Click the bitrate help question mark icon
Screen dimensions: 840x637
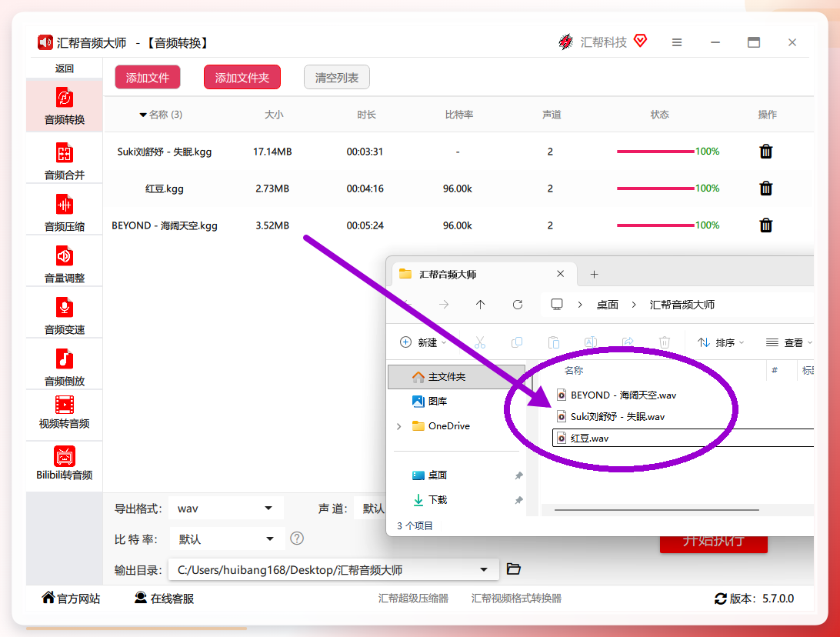click(x=297, y=539)
